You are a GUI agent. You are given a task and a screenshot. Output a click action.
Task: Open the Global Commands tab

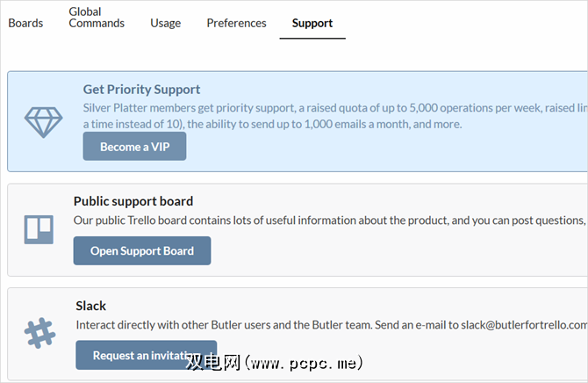pyautogui.click(x=97, y=18)
